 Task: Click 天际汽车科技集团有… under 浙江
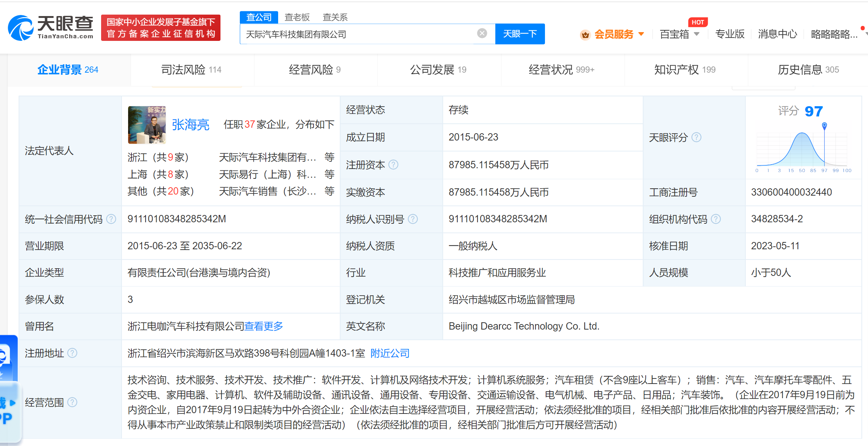268,157
